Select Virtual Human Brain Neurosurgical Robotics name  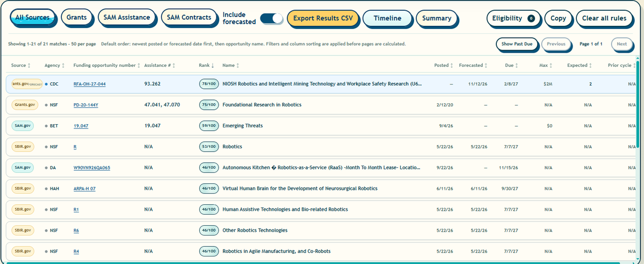point(300,189)
